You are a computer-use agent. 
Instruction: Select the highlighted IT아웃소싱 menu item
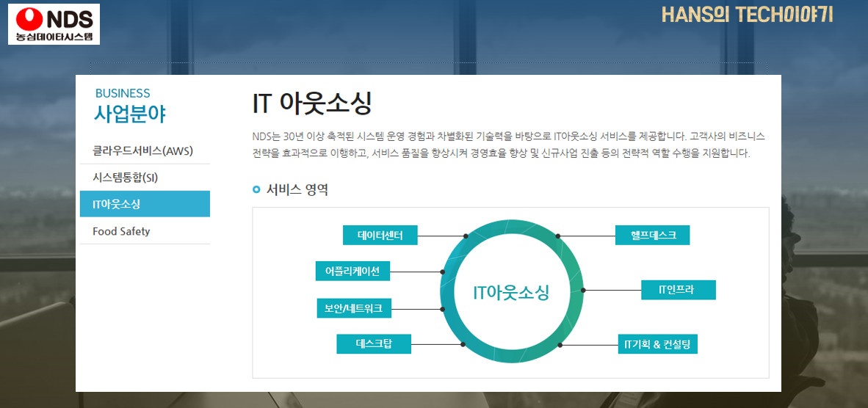(x=145, y=204)
